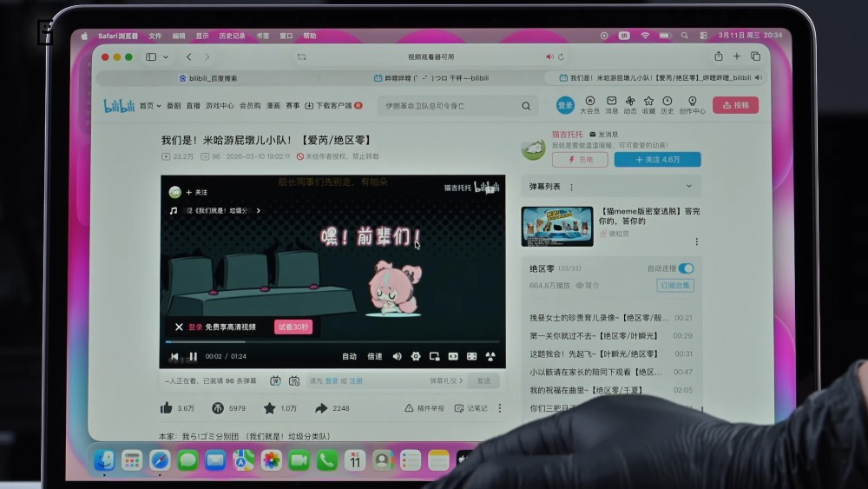Enable picture-in-picture in the player
The image size is (868, 489).
[x=435, y=356]
